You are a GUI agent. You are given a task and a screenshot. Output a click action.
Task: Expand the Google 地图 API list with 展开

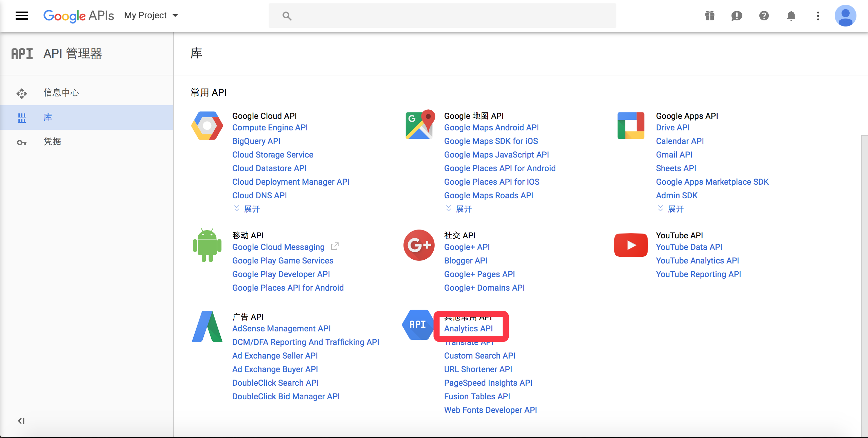(459, 209)
